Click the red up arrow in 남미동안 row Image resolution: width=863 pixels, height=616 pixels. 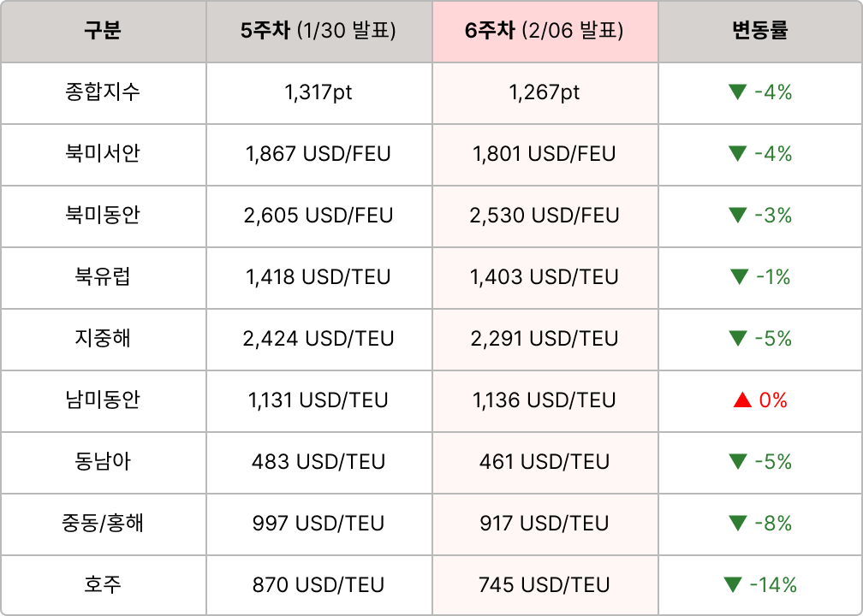pyautogui.click(x=743, y=400)
